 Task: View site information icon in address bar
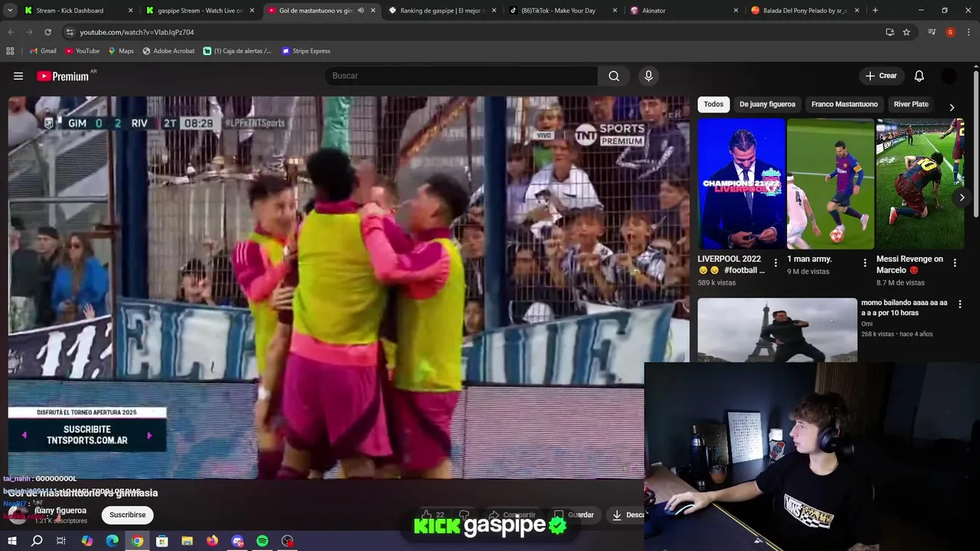pyautogui.click(x=70, y=32)
